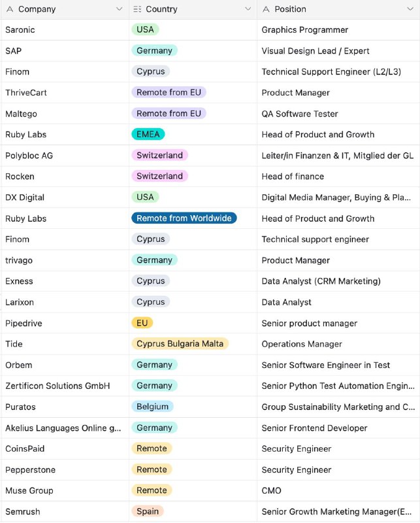Click the Pipedrive company cell
This screenshot has width=420, height=523.
(x=65, y=323)
